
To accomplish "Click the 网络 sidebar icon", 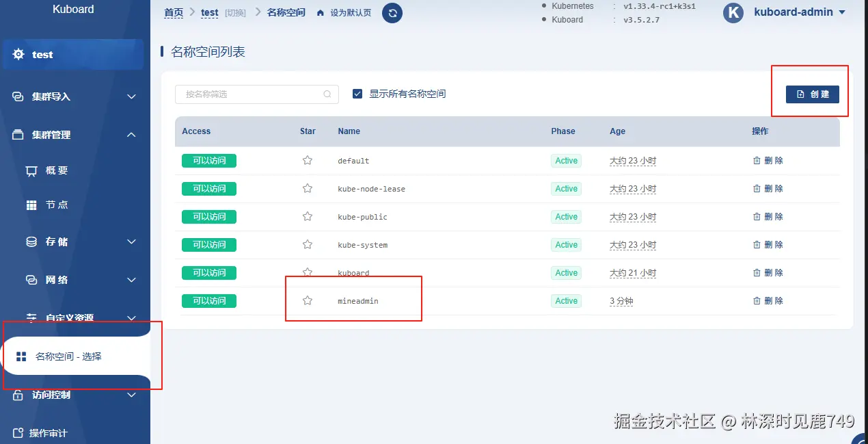I will [x=31, y=280].
